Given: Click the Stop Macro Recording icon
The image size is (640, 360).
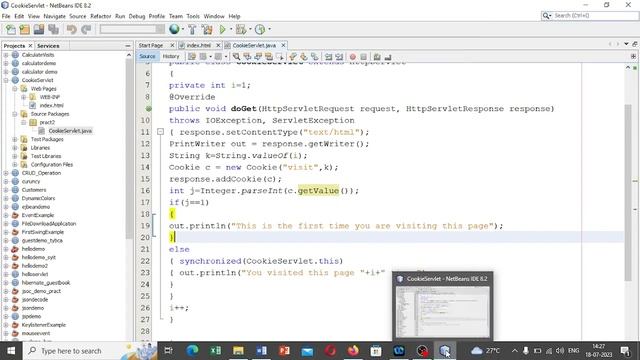Looking at the screenshot, I should coord(363,57).
